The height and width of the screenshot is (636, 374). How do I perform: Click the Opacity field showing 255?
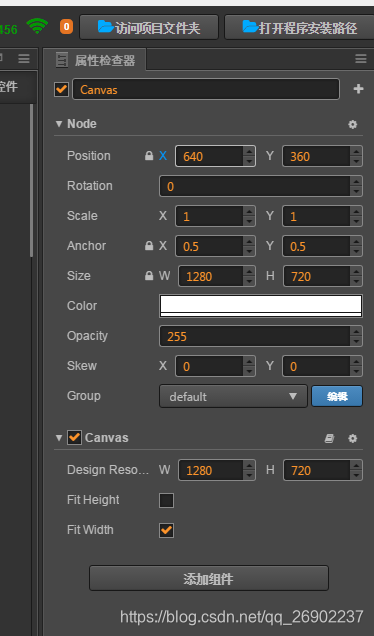point(255,336)
